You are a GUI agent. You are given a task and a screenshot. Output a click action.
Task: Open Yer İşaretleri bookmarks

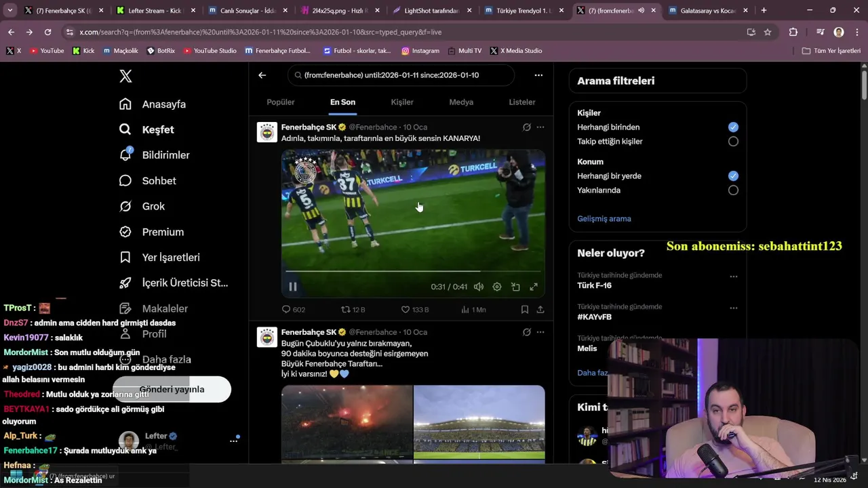pos(159,258)
